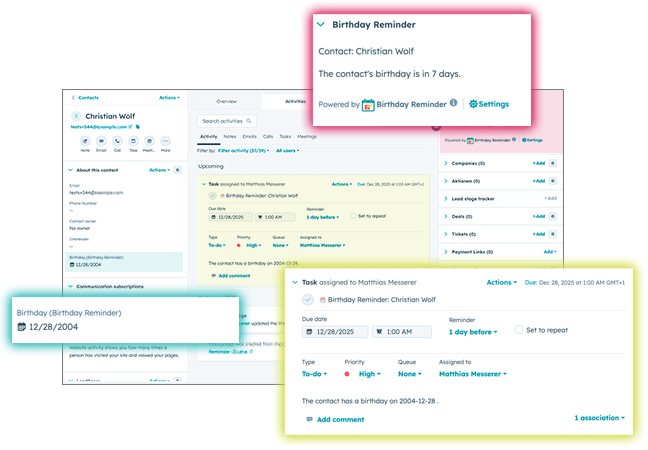
Task: Enable Set to repeat in the small task card
Action: pos(353,216)
